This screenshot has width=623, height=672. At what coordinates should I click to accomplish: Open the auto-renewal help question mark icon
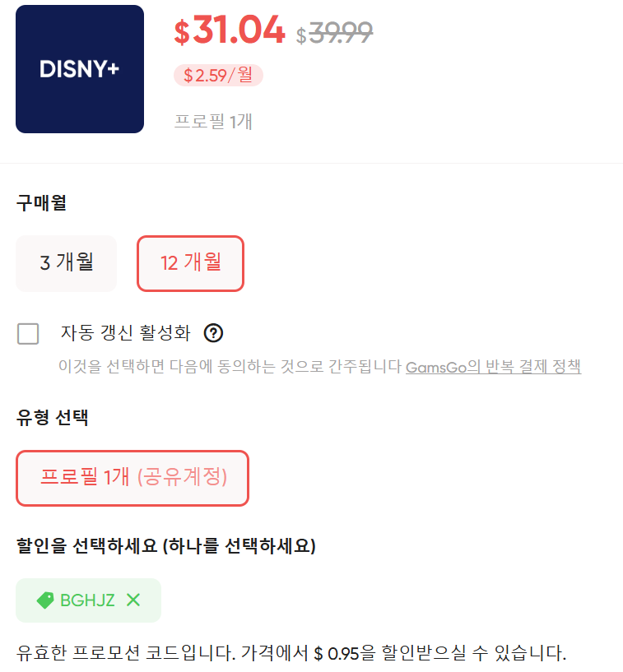(x=215, y=334)
